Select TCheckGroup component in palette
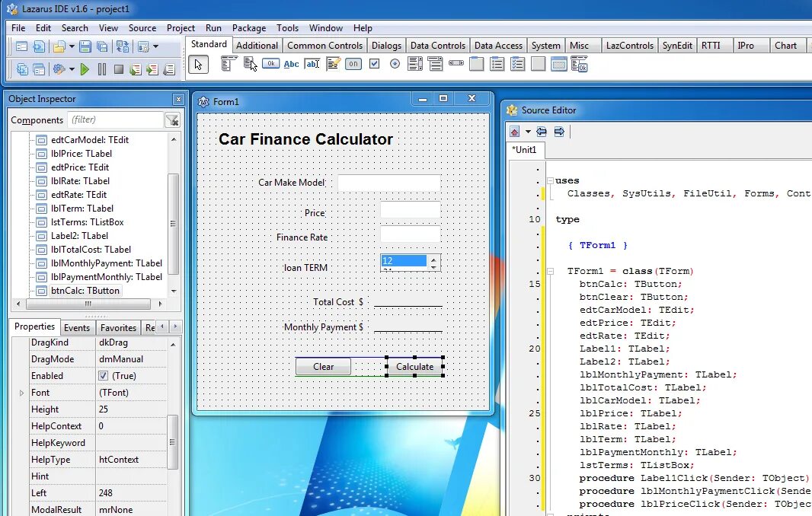 517,64
